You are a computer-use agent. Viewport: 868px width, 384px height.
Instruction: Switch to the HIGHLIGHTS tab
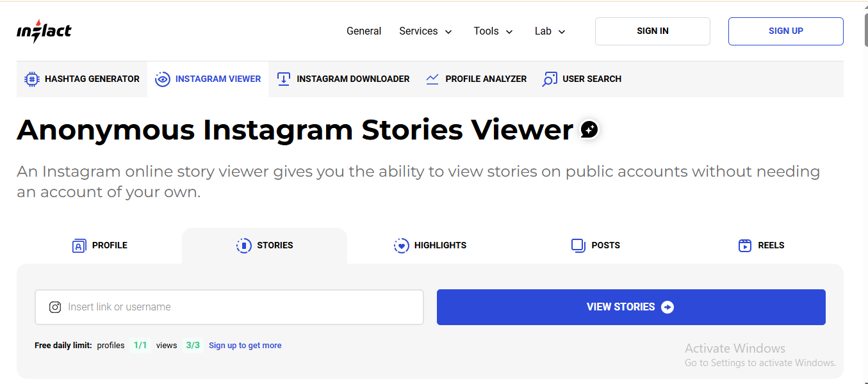(x=430, y=246)
